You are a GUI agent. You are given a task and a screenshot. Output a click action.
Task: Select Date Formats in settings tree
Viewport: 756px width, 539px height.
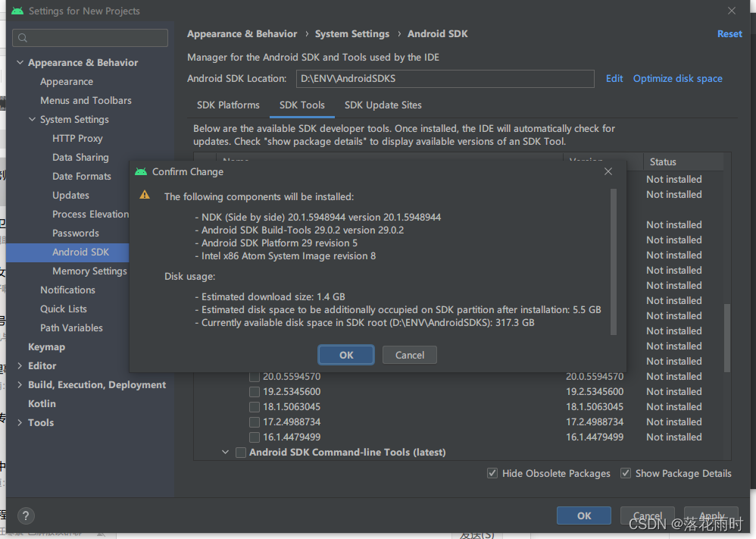click(82, 176)
